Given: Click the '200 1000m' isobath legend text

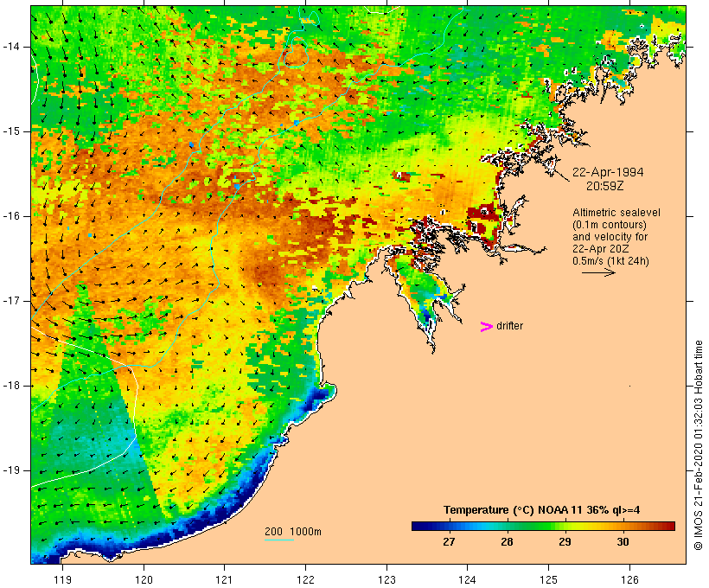Looking at the screenshot, I should 293,532.
